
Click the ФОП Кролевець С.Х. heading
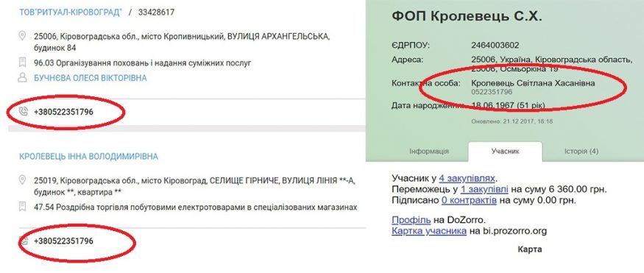467,16
